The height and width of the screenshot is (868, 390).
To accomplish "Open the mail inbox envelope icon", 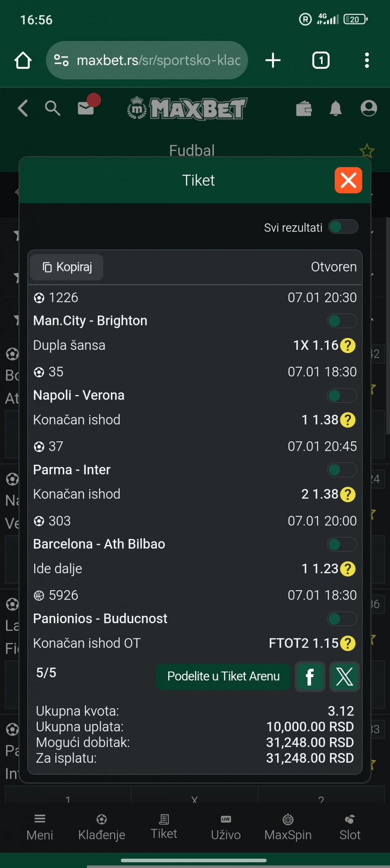I will coord(87,108).
